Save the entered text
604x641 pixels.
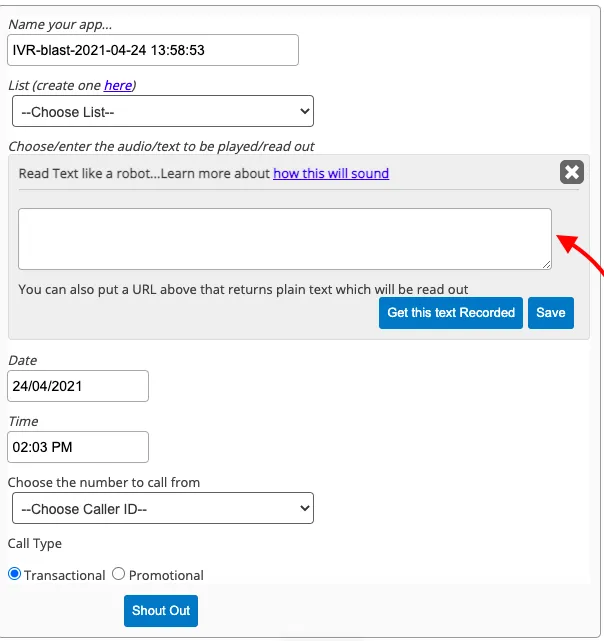pos(550,313)
